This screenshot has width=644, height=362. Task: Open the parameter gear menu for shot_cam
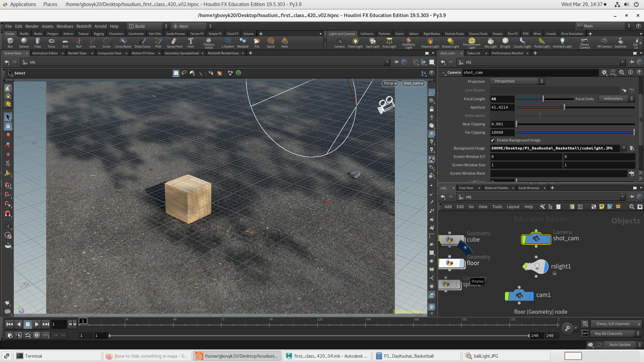point(604,72)
